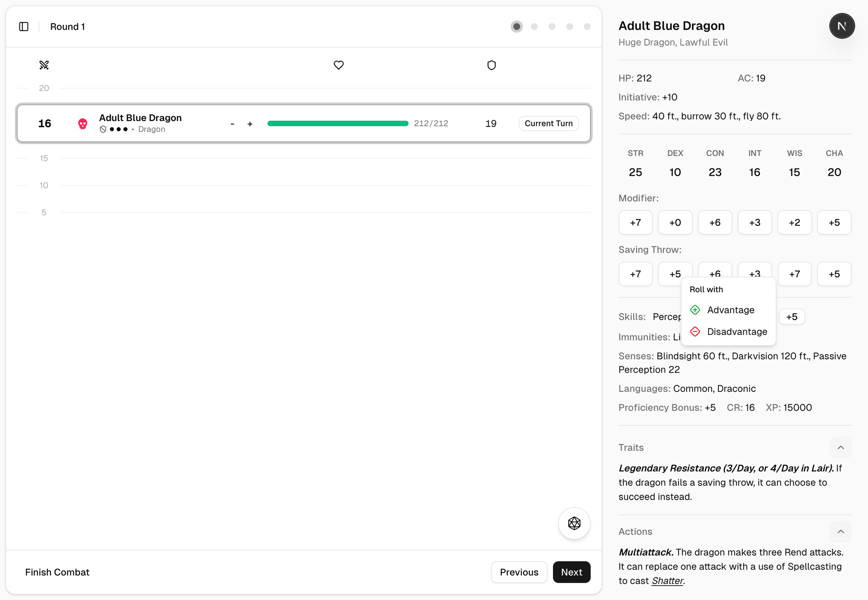
Task: Click the Current Turn badge
Action: click(548, 123)
